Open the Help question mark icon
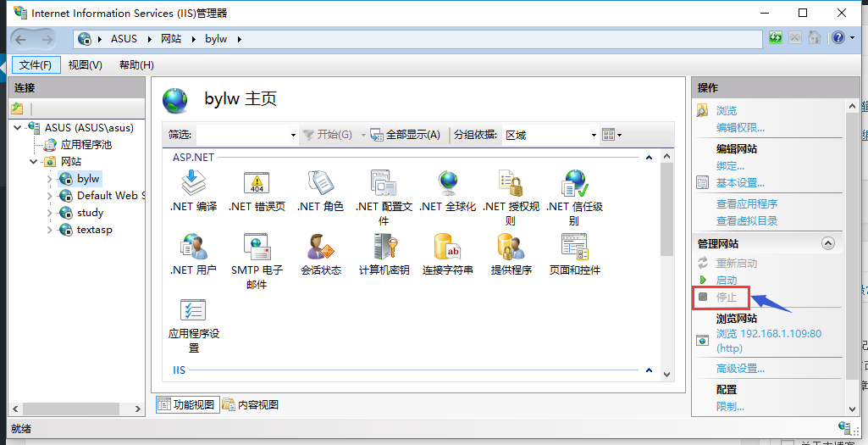This screenshot has height=445, width=868. [838, 37]
